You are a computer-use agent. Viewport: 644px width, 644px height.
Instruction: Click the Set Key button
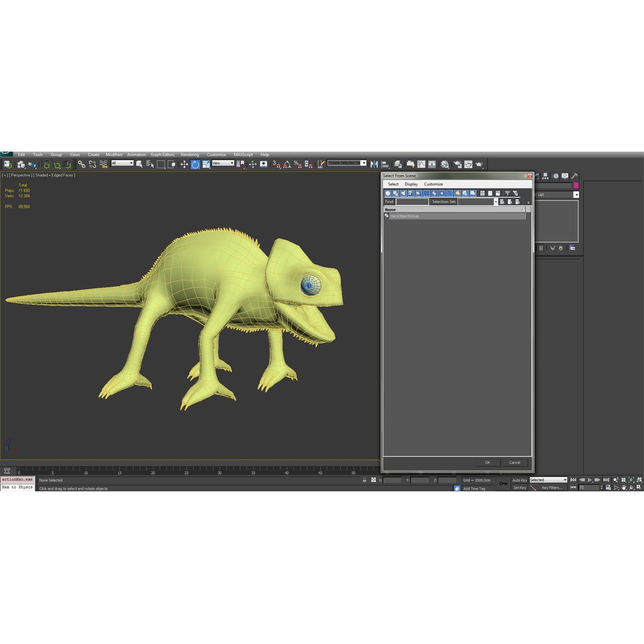520,488
